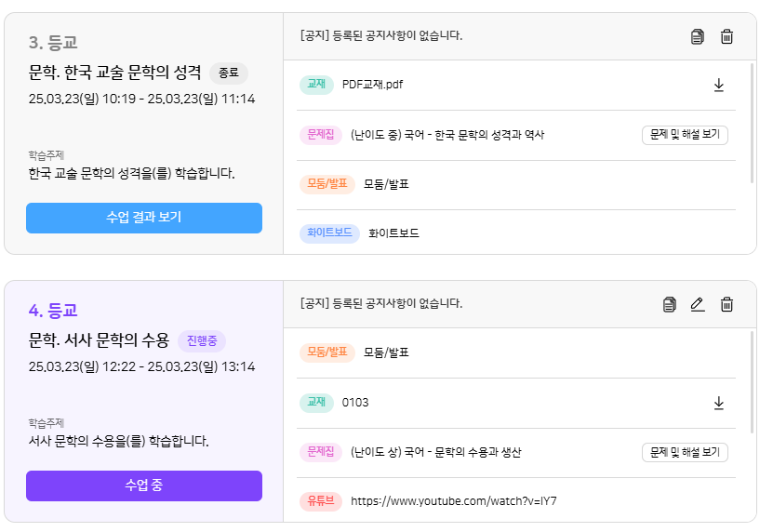Screen dimensions: 773x532
Task: Open the YouTube link in lesson 4
Action: click(x=454, y=501)
